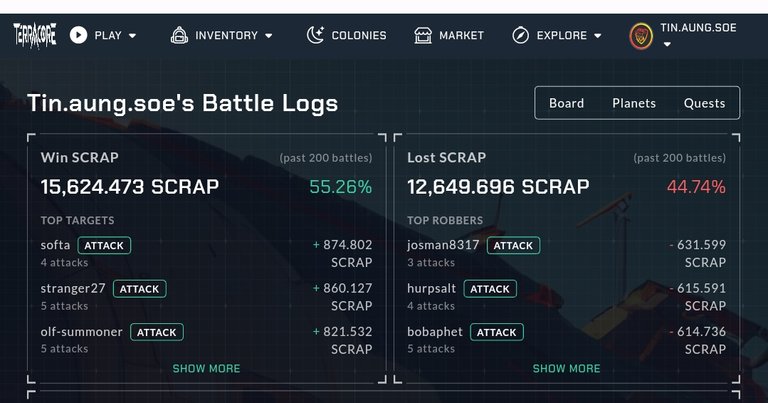This screenshot has height=403, width=768.
Task: Attack the robber bobaphet
Action: (x=497, y=332)
